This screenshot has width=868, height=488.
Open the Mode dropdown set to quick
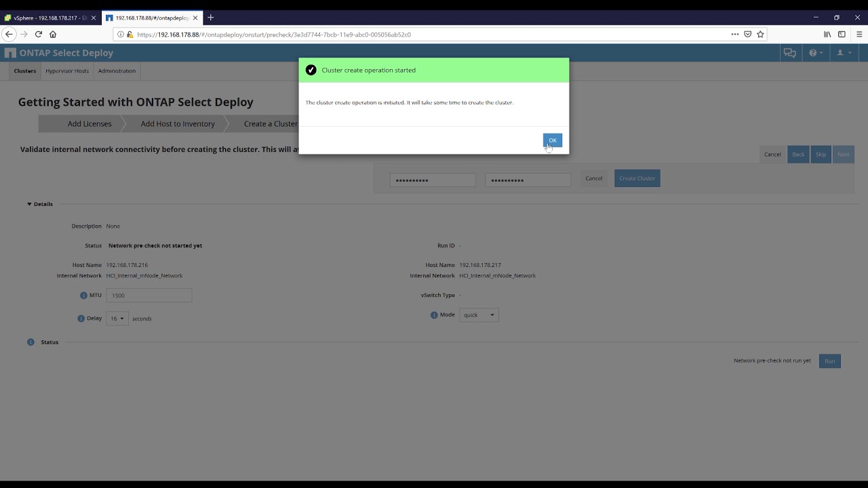click(x=479, y=314)
